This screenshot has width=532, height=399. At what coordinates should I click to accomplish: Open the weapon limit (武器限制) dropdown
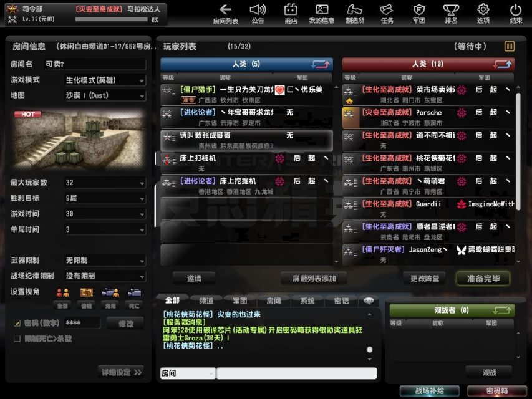pyautogui.click(x=105, y=261)
